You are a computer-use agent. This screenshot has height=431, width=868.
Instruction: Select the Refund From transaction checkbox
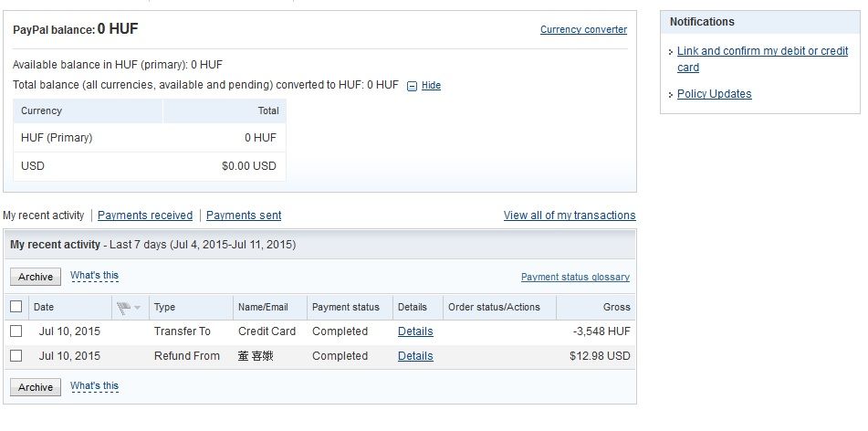point(16,356)
